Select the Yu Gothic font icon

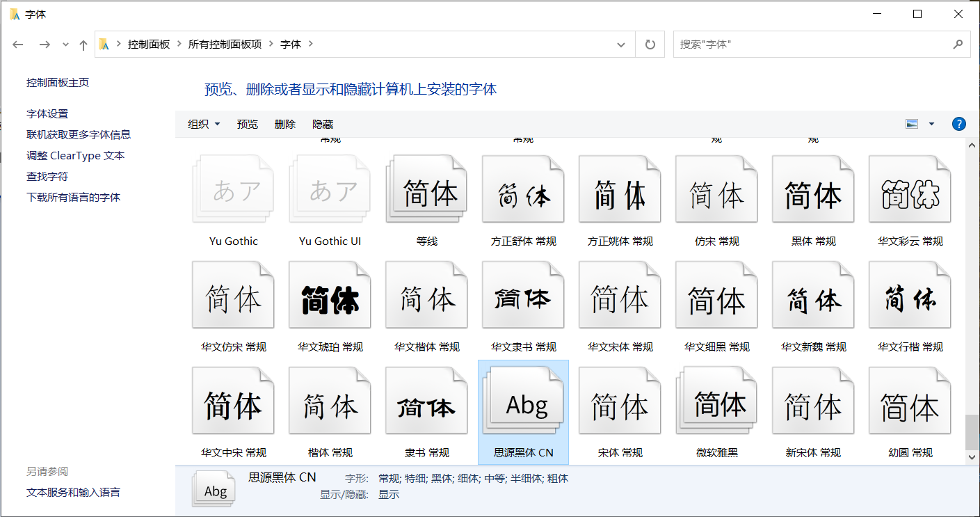tap(233, 189)
